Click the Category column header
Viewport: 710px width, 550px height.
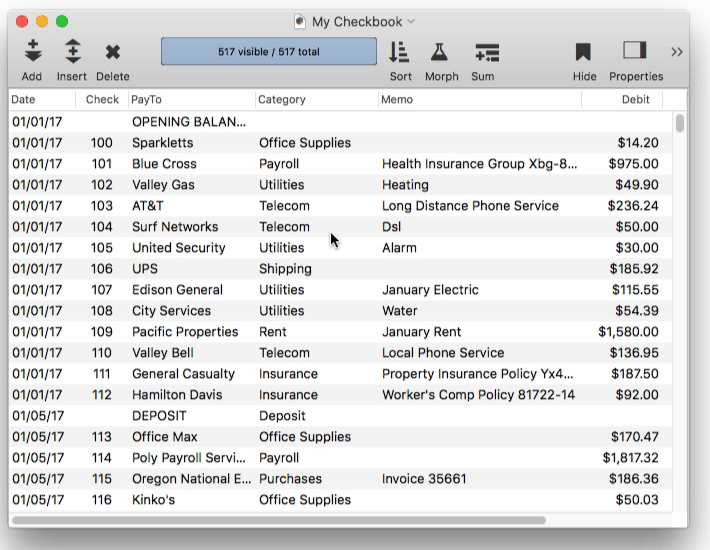pos(282,99)
